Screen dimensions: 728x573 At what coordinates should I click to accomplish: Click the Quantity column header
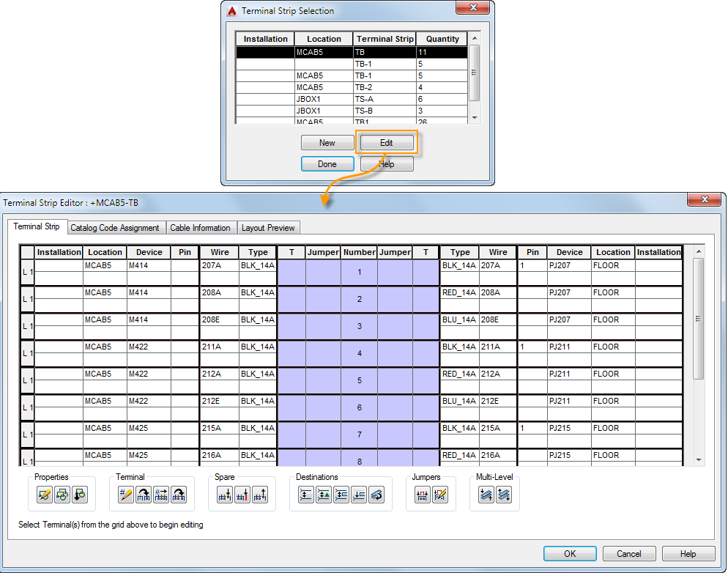[442, 39]
